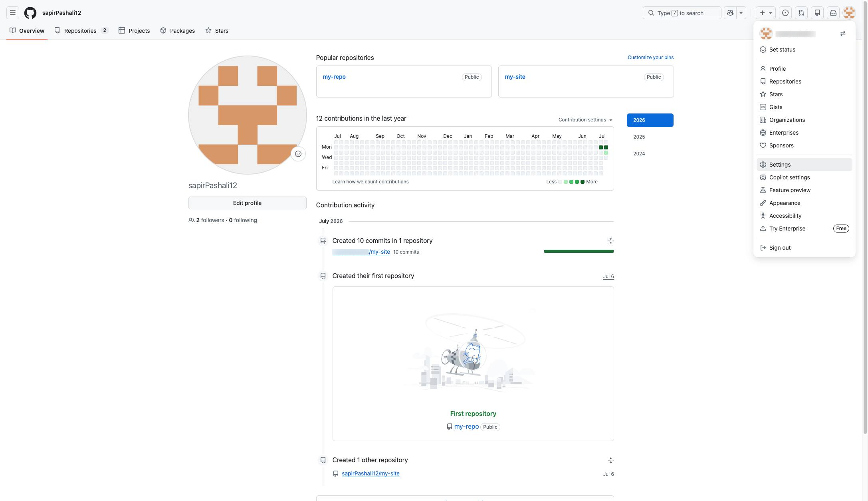Viewport: 868px width, 501px height.
Task: Open Accessibility from the user menu
Action: coord(804,216)
